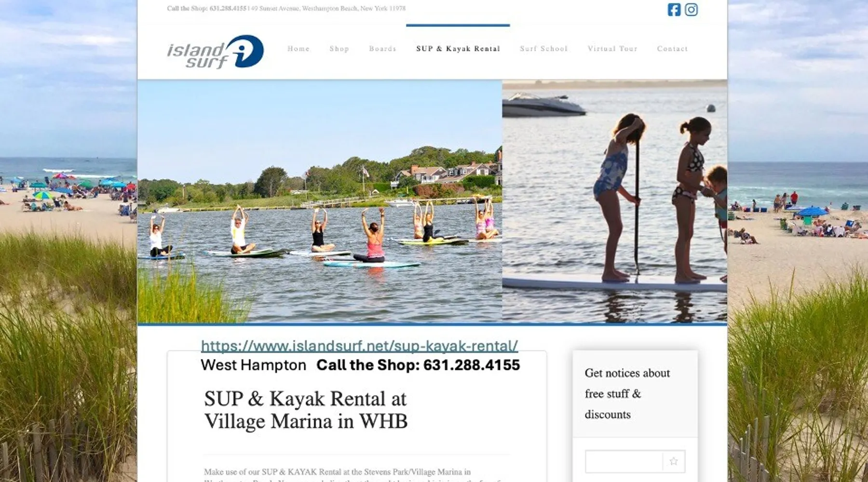Open the Surf School page

(x=543, y=49)
